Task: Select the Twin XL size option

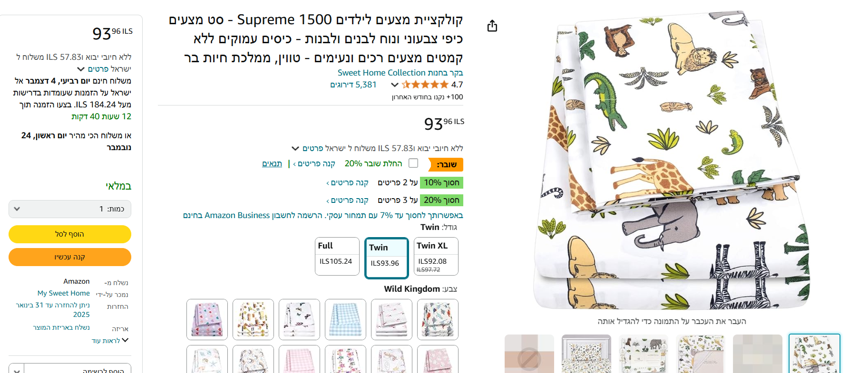Action: coord(436,257)
